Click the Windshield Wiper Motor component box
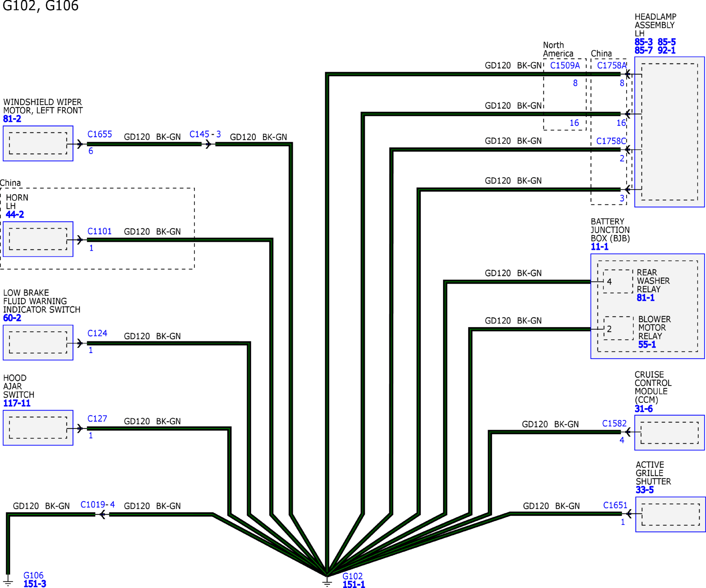Image resolution: width=706 pixels, height=588 pixels. [38, 144]
